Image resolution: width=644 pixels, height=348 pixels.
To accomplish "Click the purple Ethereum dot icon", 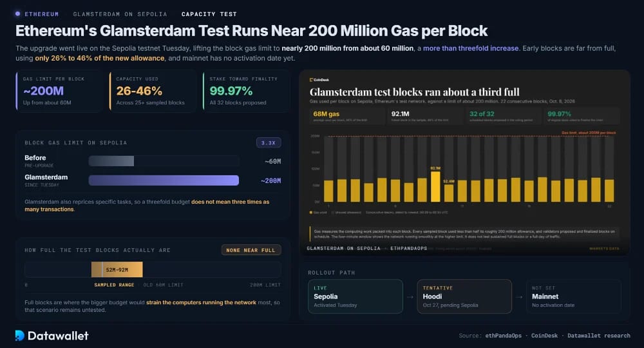I will (17, 14).
